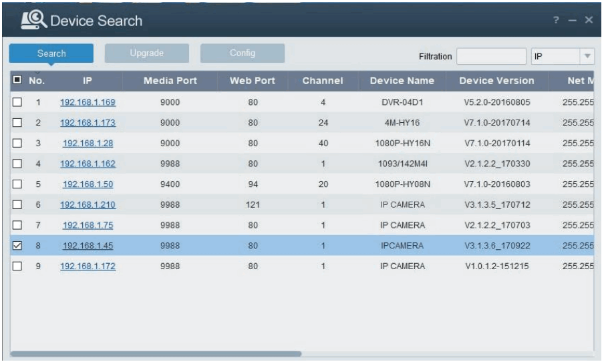Click web port 121 cell
This screenshot has height=364, width=604.
253,204
